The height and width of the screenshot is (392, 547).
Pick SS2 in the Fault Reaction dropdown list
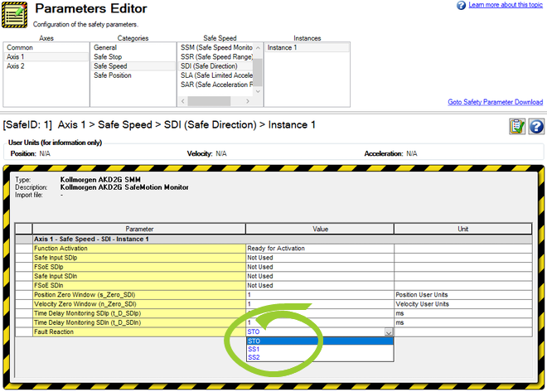tap(320, 357)
